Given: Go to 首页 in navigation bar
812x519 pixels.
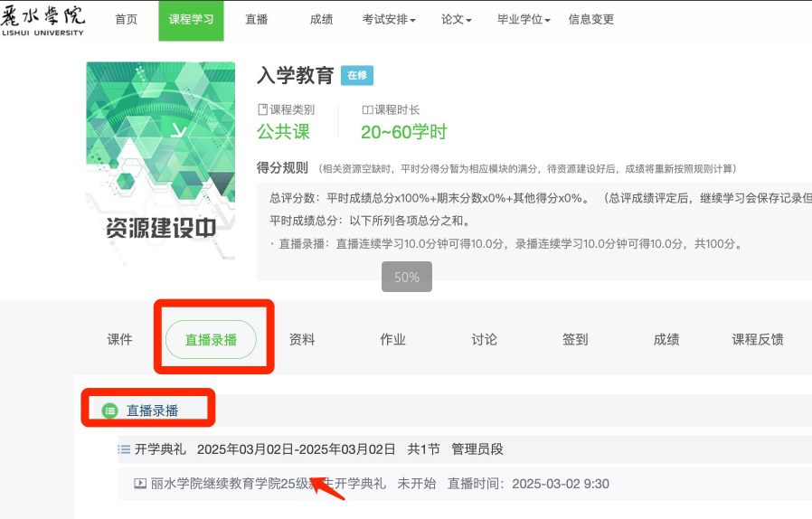Looking at the screenshot, I should pos(127,20).
